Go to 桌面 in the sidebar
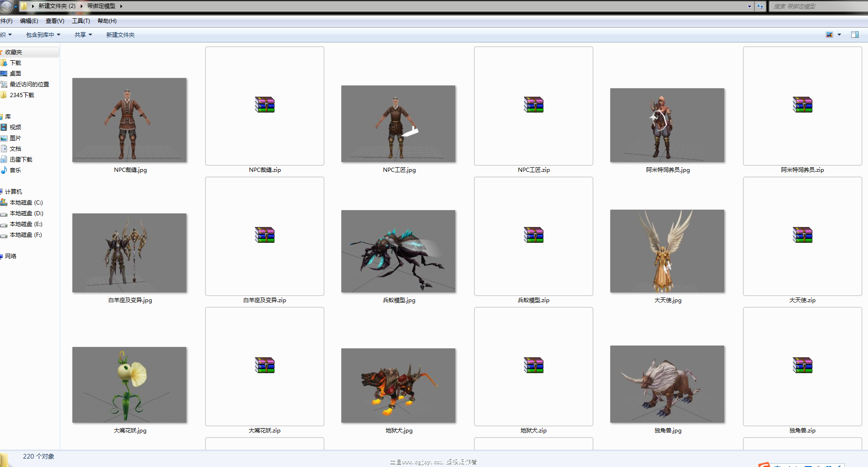The width and height of the screenshot is (868, 467). 15,74
